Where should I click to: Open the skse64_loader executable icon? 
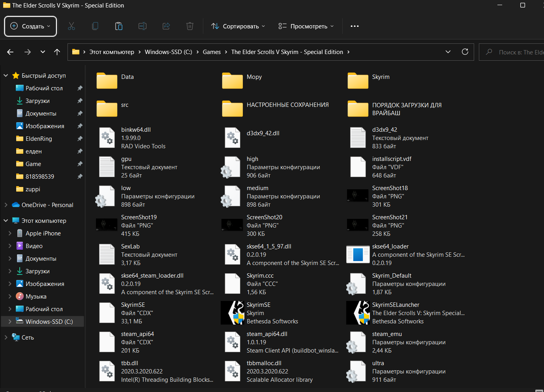coord(358,254)
